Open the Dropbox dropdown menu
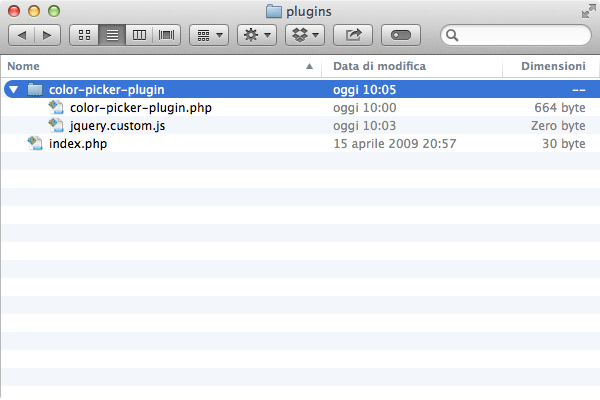 [305, 35]
